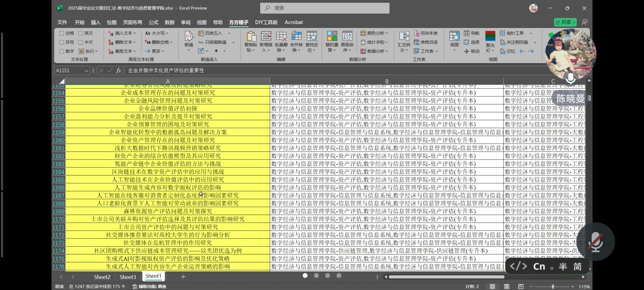Click the 合并转换 merge convert icon
644x290 pixels.
tap(296, 37)
